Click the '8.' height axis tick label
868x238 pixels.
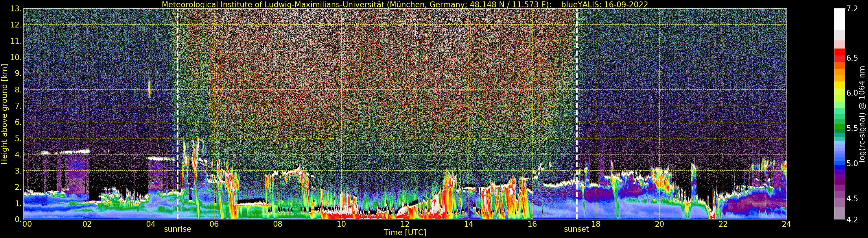point(18,90)
